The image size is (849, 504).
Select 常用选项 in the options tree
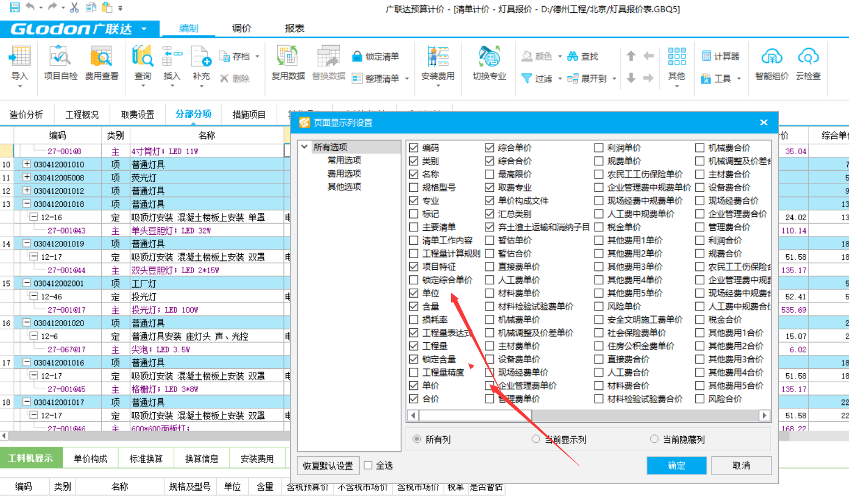[344, 160]
